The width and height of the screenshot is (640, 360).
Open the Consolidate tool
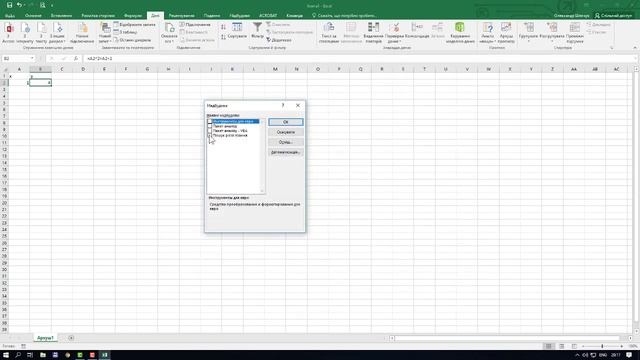(x=417, y=31)
